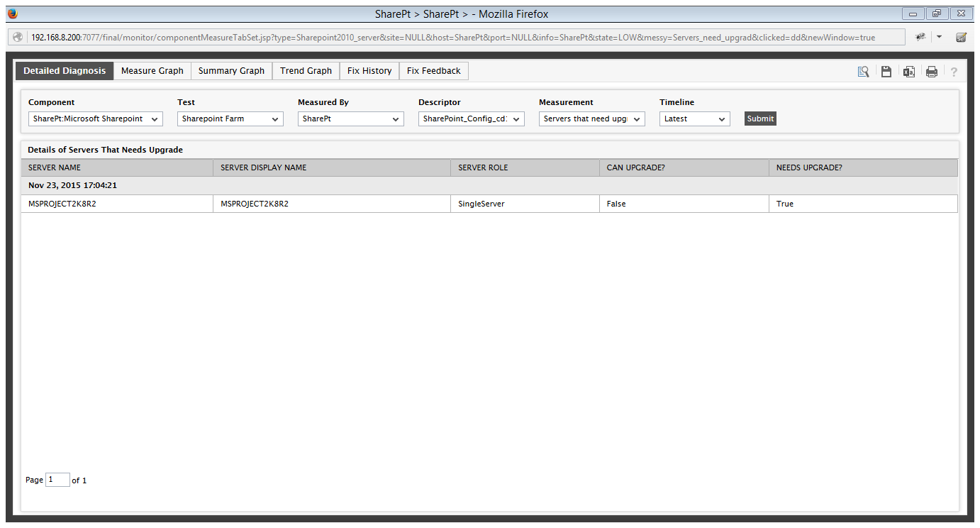Click the NEEDS UPGRADE? column header
The image size is (980, 528).
[x=864, y=168]
